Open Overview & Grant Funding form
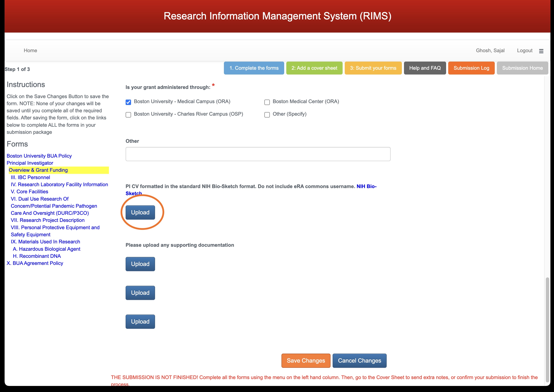Image resolution: width=554 pixels, height=392 pixels. tap(38, 170)
